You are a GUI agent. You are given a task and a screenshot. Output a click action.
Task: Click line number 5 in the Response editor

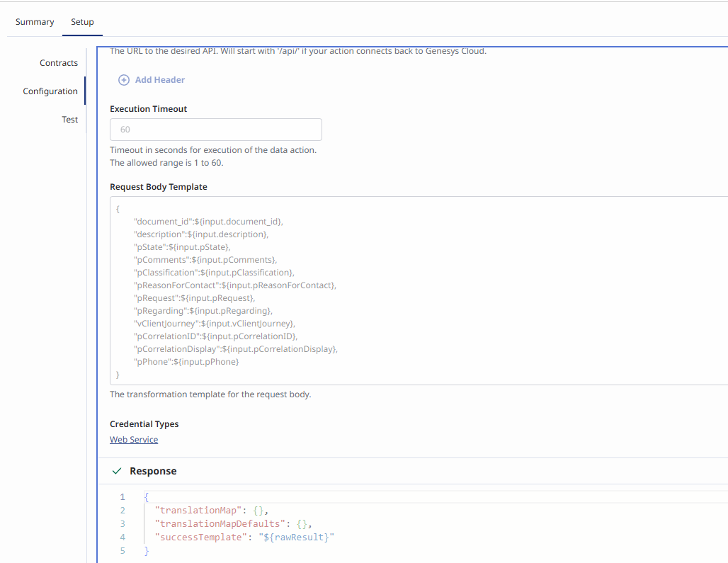click(123, 551)
